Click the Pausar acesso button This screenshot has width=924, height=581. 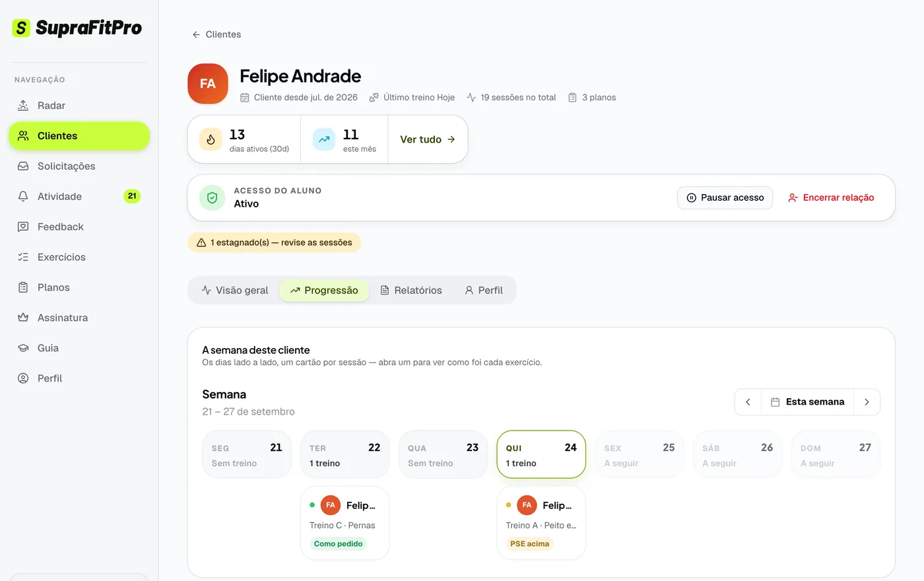point(725,198)
